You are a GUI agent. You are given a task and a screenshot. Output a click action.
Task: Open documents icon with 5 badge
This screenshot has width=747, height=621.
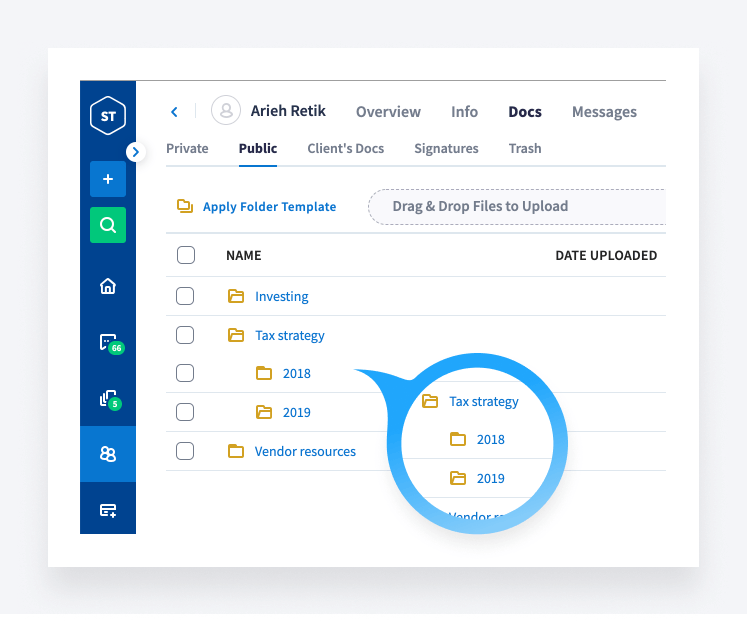click(x=108, y=399)
